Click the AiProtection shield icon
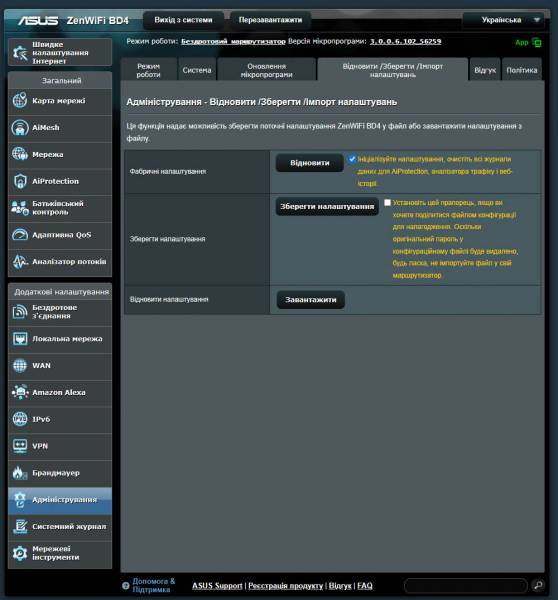 (x=20, y=181)
